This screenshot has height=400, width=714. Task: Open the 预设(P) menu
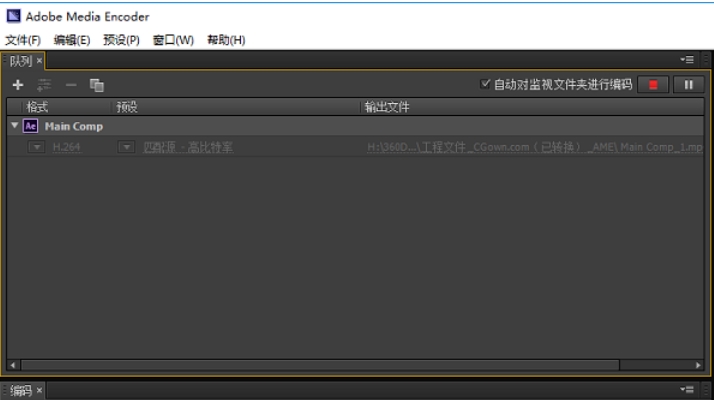(121, 40)
